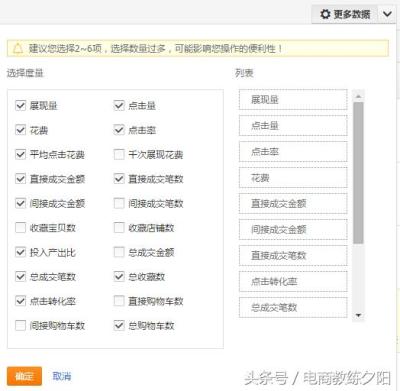The height and width of the screenshot is (391, 400).
Task: Uncheck 平均点击花费 checkbox
Action: (21, 154)
